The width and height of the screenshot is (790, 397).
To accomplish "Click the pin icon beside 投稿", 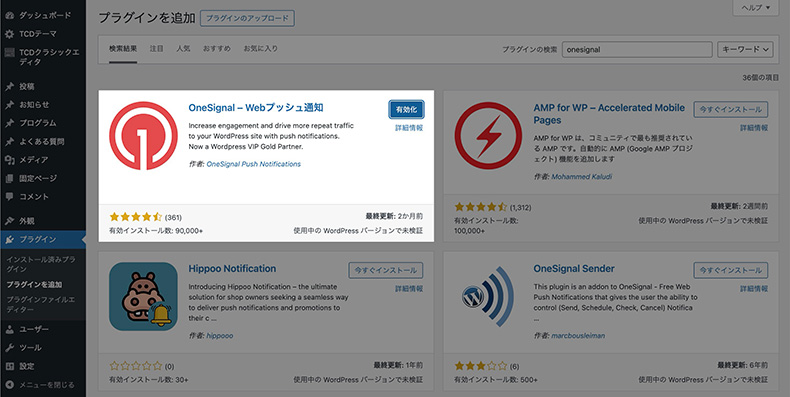I will point(9,86).
